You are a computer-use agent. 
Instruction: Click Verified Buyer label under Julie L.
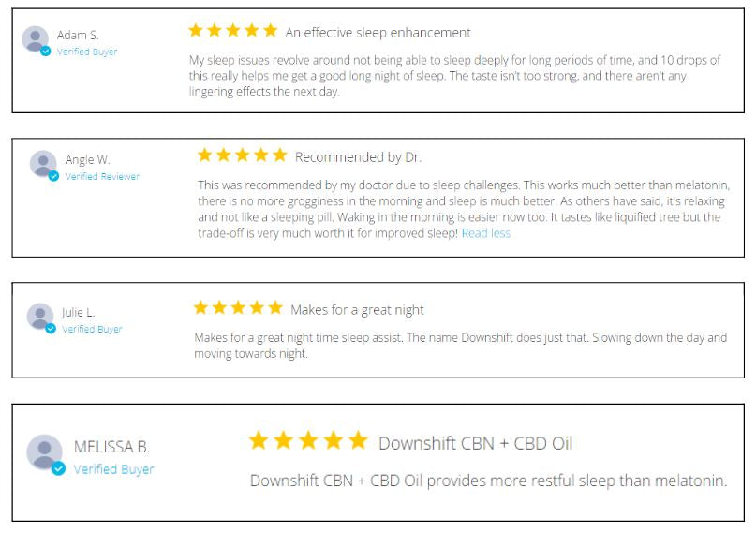(x=92, y=329)
